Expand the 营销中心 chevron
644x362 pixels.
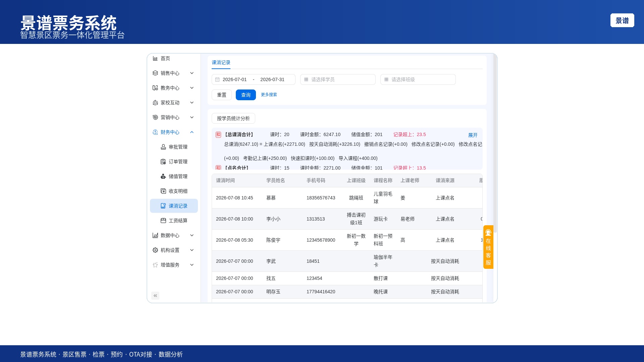pyautogui.click(x=192, y=117)
